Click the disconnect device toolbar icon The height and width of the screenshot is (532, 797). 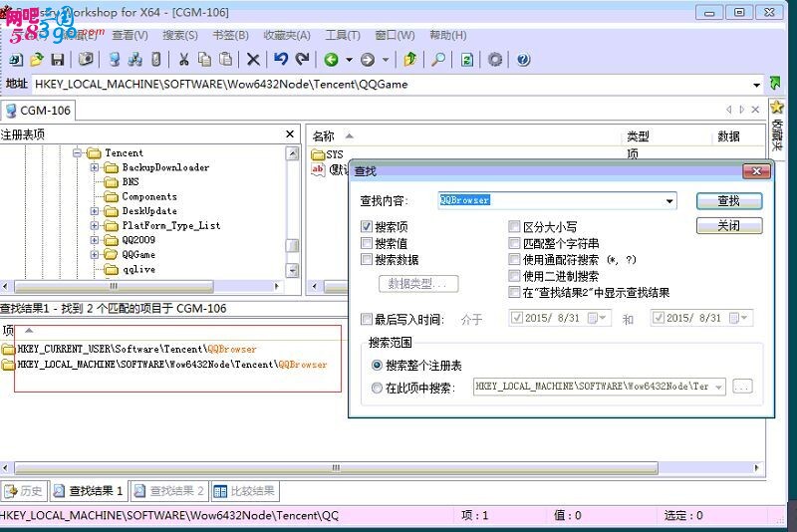pos(156,60)
